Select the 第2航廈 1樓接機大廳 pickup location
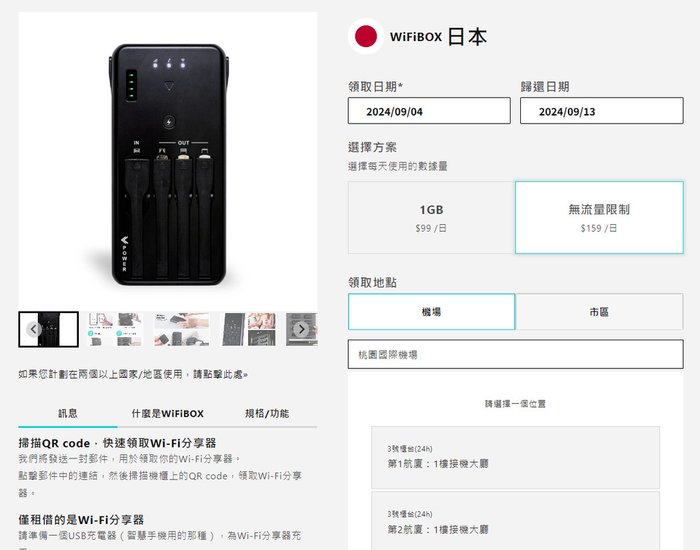Screen dimensions: 700x550 pyautogui.click(x=516, y=521)
